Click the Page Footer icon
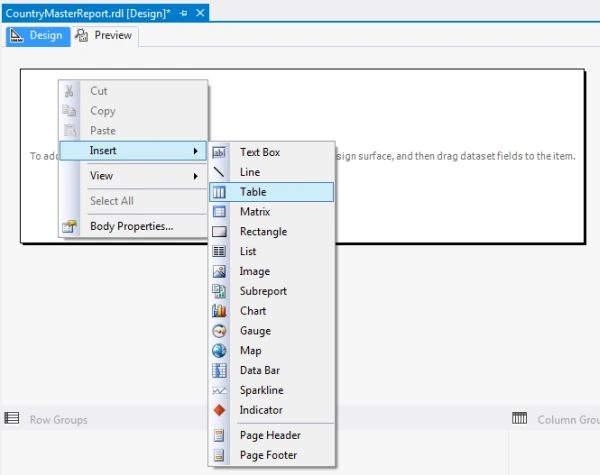 [219, 455]
